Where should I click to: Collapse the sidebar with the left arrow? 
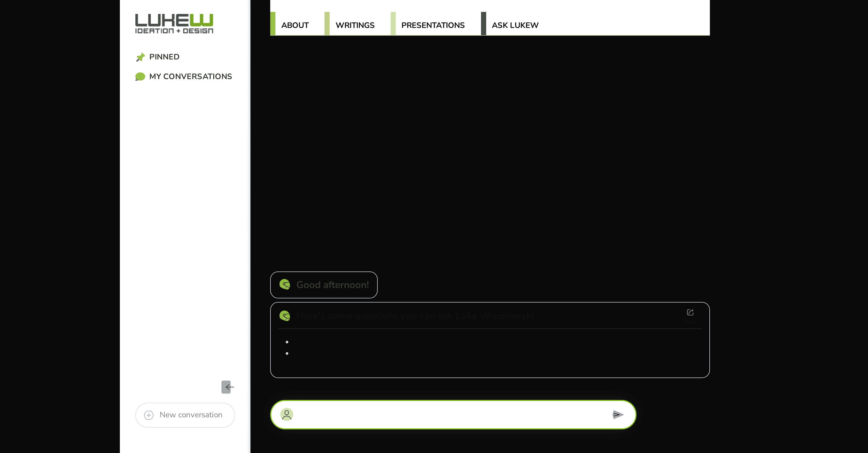(227, 387)
